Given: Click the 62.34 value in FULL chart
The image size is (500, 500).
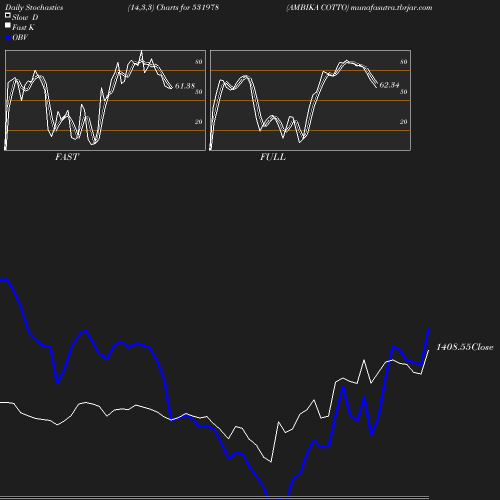Looking at the screenshot, I should click(x=389, y=85).
